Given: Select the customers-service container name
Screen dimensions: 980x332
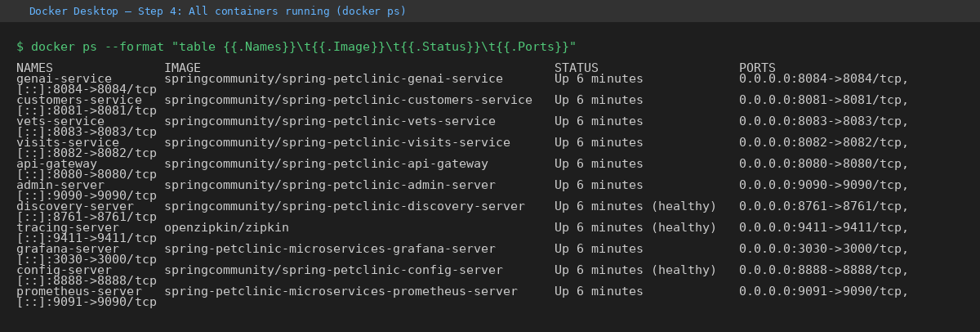Looking at the screenshot, I should coord(78,100).
